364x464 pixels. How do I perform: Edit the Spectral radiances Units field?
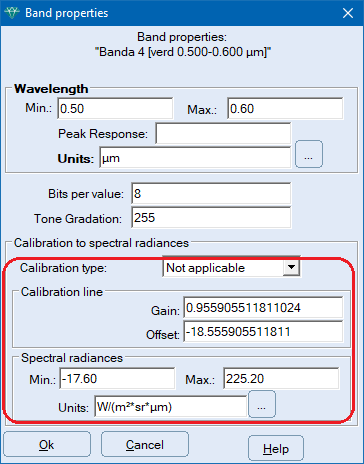[x=170, y=407]
